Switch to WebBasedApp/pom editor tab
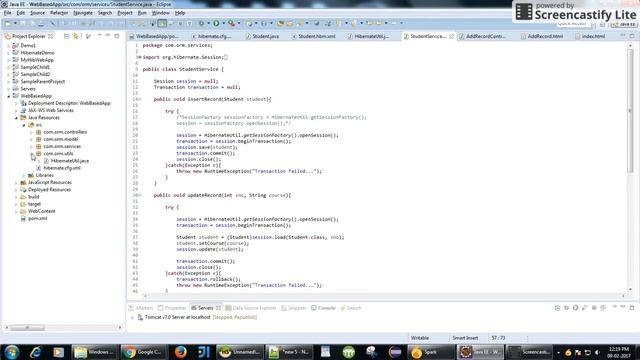This screenshot has width=640, height=360. point(154,36)
